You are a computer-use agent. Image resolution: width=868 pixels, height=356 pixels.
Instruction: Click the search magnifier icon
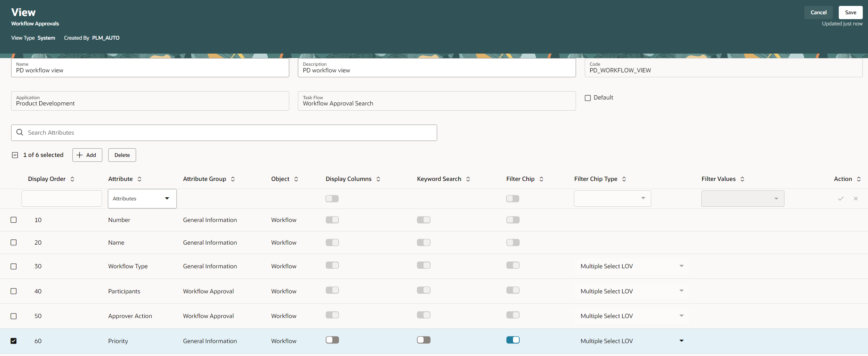point(20,132)
